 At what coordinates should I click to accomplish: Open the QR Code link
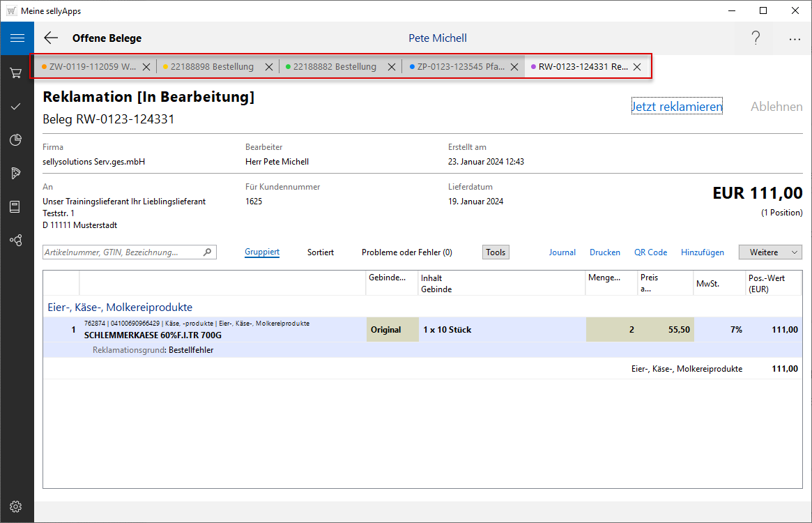(650, 252)
